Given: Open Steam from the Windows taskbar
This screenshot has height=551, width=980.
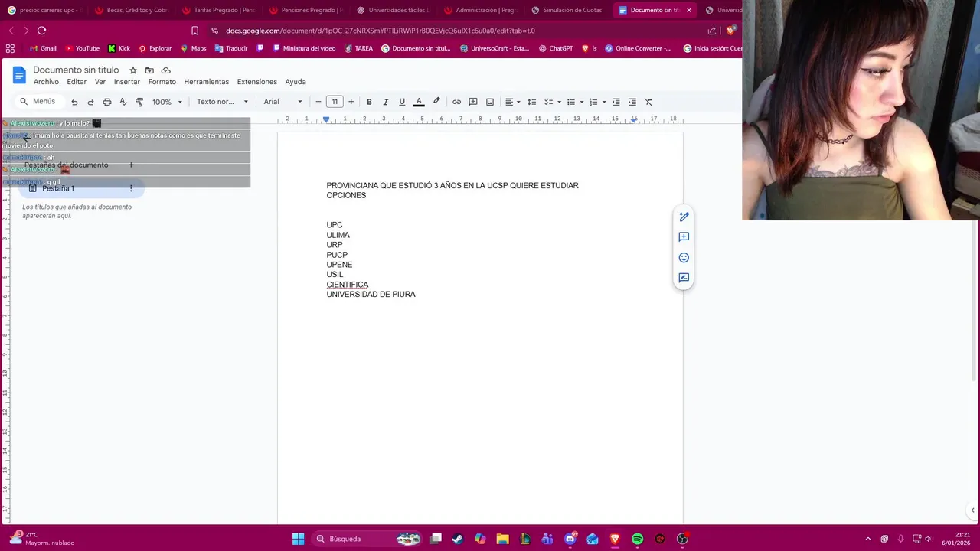Looking at the screenshot, I should (x=457, y=539).
